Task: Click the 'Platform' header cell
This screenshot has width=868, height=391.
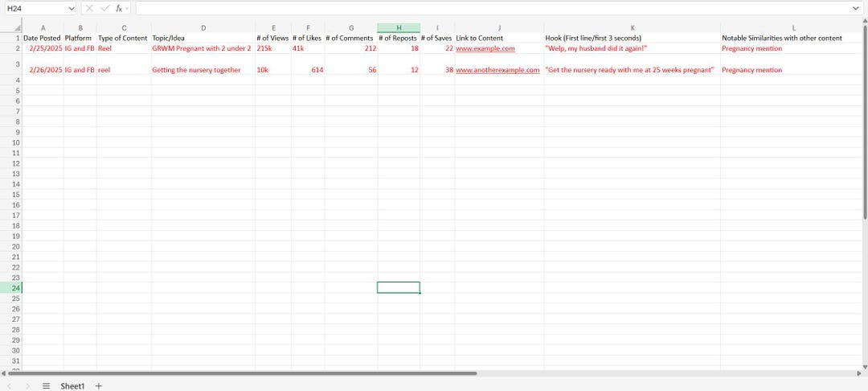Action: point(80,38)
